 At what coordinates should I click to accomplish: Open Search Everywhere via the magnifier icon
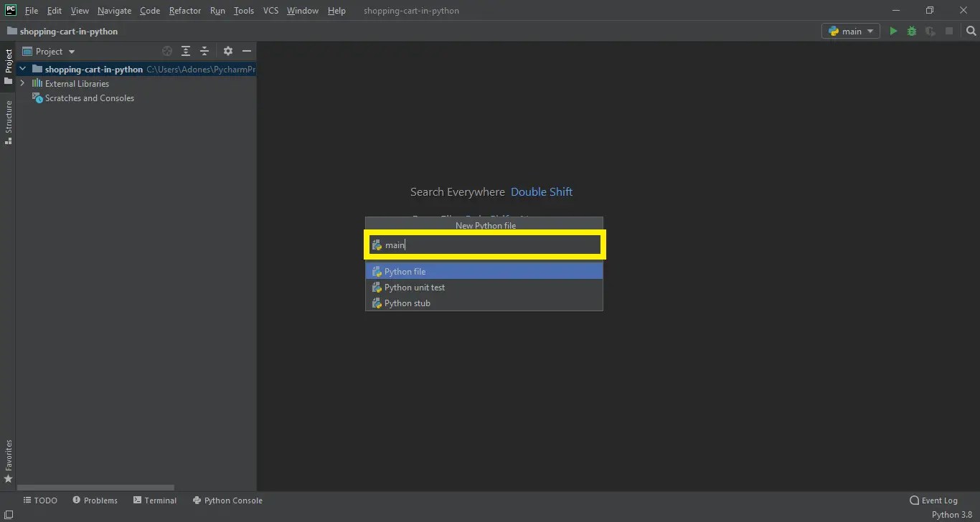pos(971,31)
